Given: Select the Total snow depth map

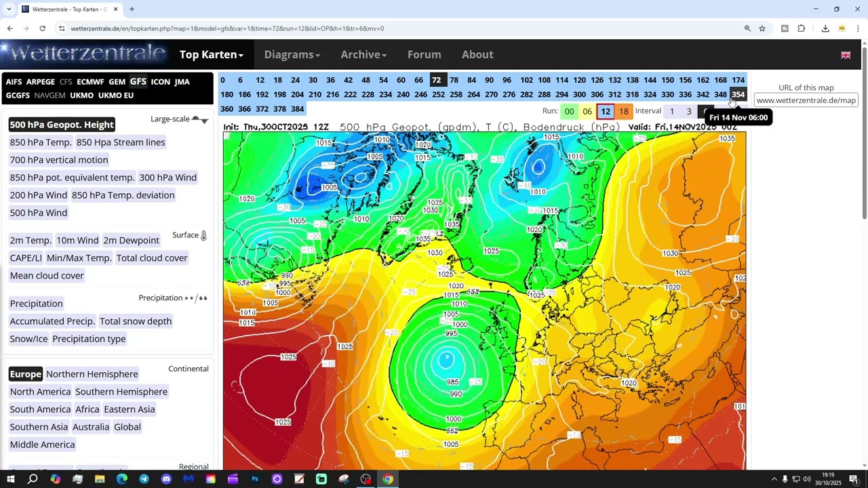Looking at the screenshot, I should (x=136, y=321).
